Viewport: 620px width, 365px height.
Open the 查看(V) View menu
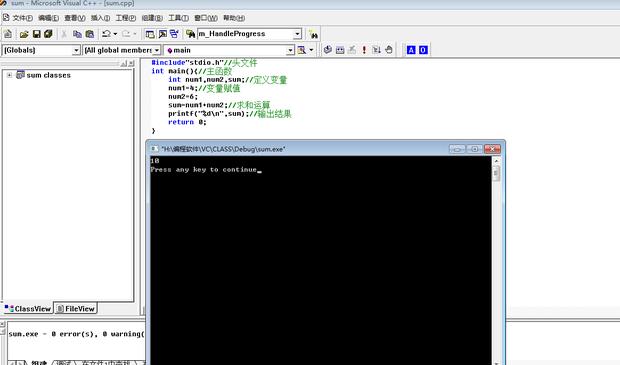tap(75, 18)
